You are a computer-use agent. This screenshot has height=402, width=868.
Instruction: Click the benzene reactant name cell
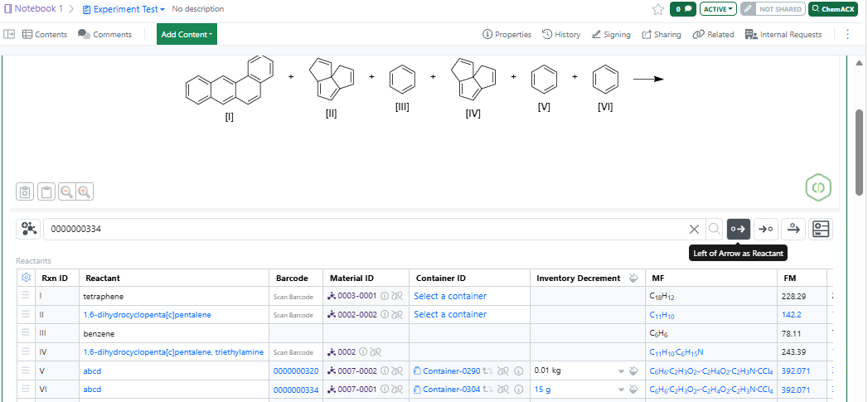[174, 334]
